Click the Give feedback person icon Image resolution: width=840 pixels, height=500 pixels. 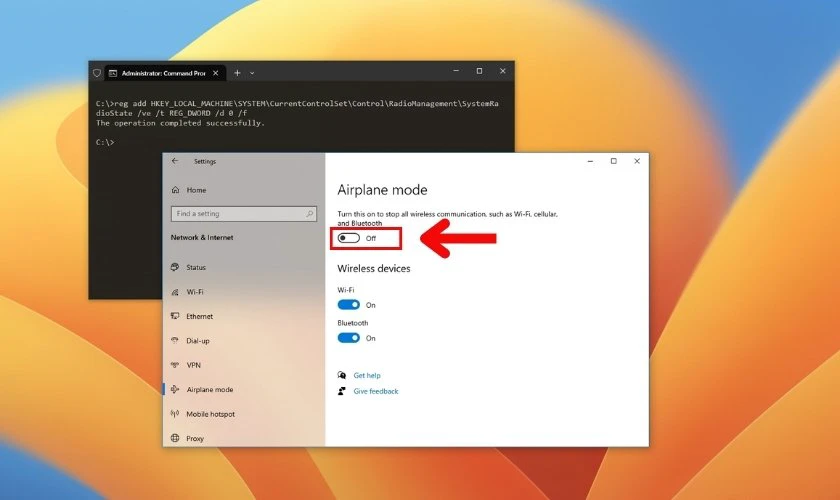point(342,391)
